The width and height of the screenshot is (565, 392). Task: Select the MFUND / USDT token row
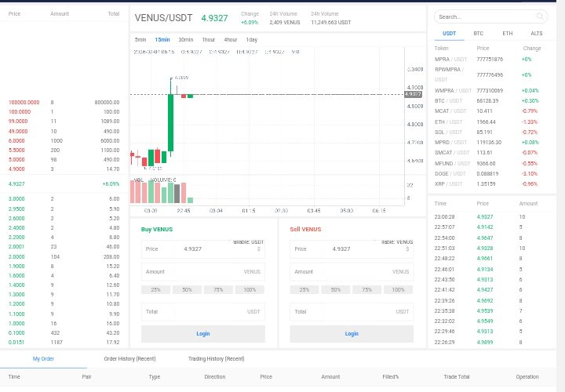point(490,163)
